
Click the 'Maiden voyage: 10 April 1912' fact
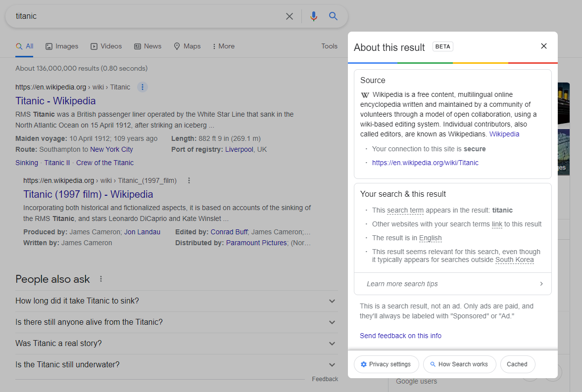(87, 139)
